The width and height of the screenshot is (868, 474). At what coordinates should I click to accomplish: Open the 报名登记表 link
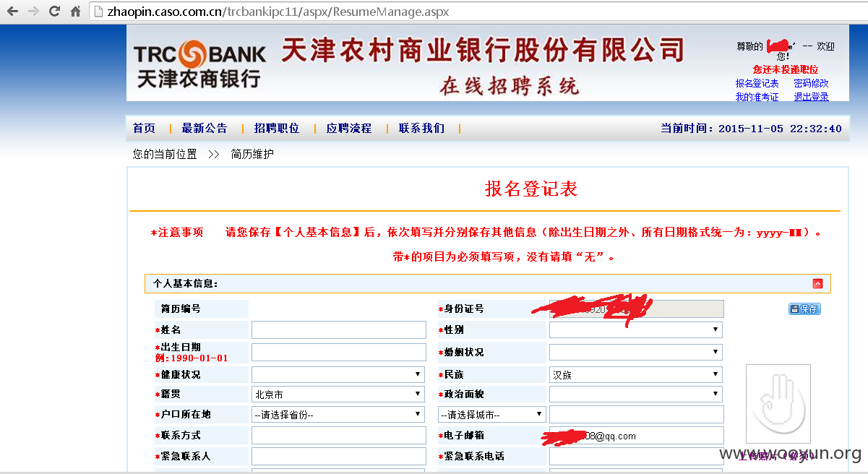(x=757, y=84)
